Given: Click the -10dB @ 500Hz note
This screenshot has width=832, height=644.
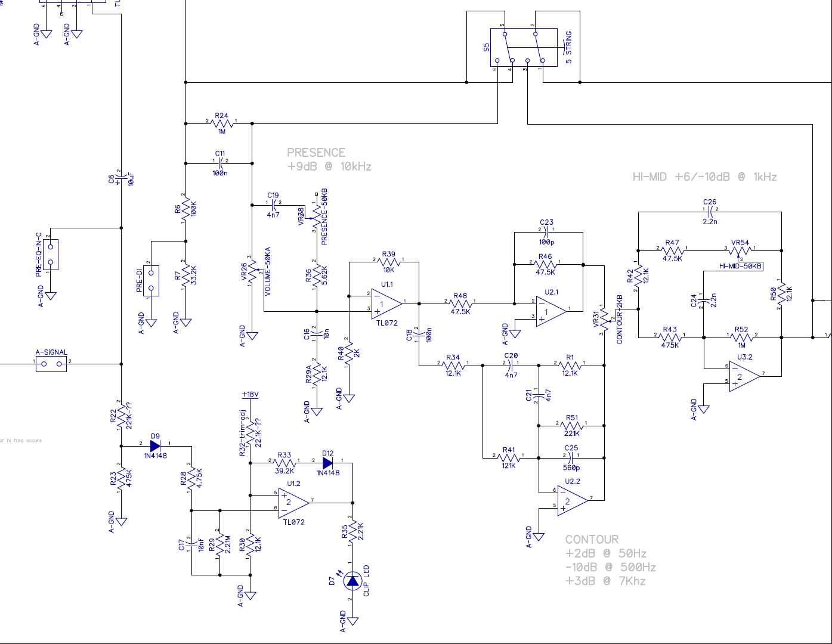Looking at the screenshot, I should tap(611, 568).
